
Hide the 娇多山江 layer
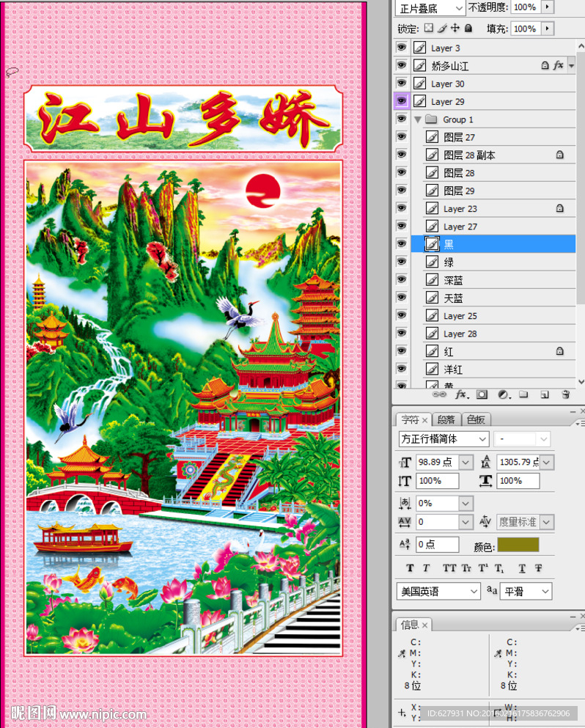(401, 65)
